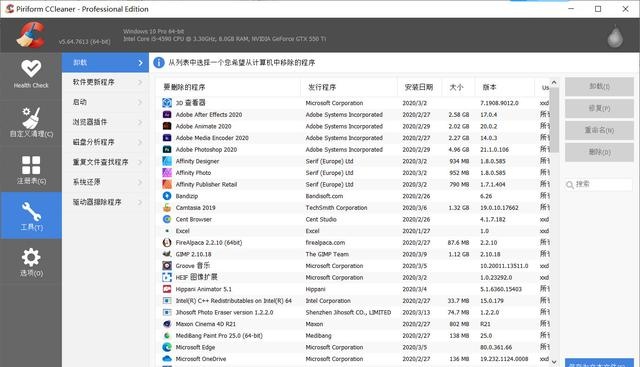Open the 启动 (Startup) tool page
640x367 pixels.
105,102
